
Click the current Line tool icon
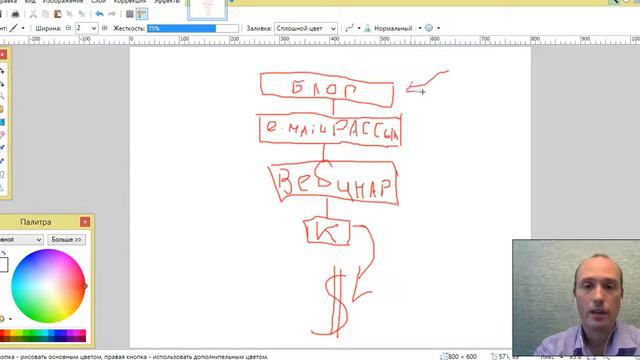[13, 28]
